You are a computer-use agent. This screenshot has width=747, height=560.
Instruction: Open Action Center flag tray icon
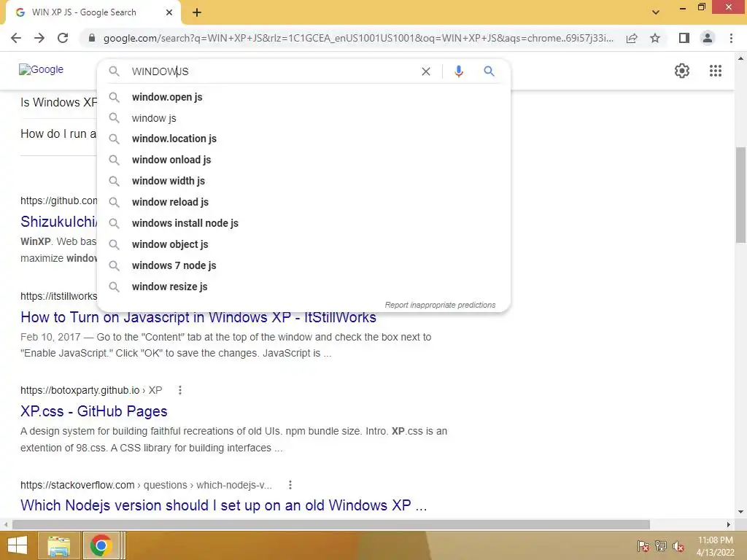(643, 546)
